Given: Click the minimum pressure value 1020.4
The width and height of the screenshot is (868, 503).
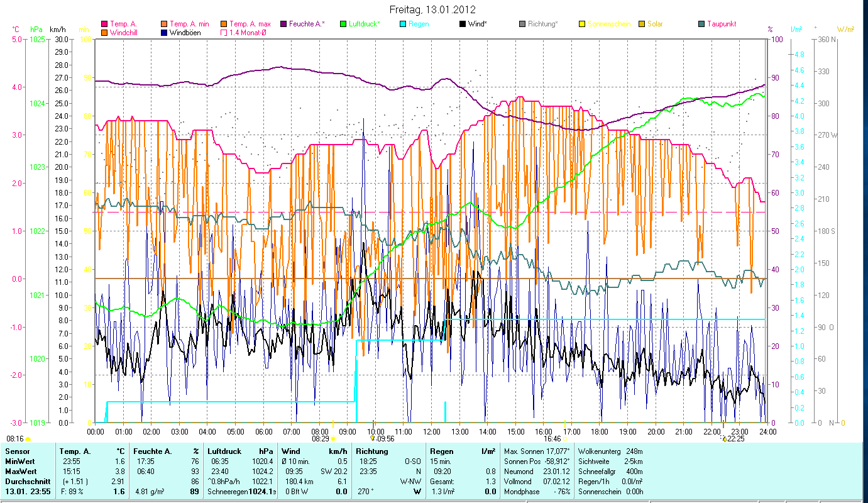Looking at the screenshot, I should pos(263,461).
